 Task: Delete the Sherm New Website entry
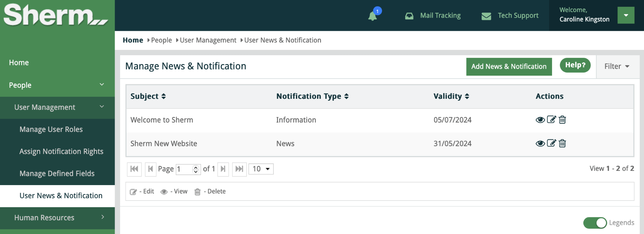coord(562,144)
